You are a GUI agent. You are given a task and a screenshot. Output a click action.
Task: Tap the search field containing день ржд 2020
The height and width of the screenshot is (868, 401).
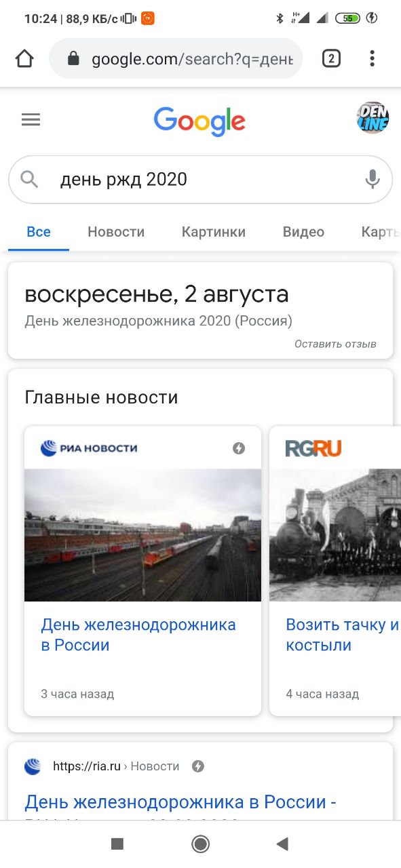coord(200,180)
